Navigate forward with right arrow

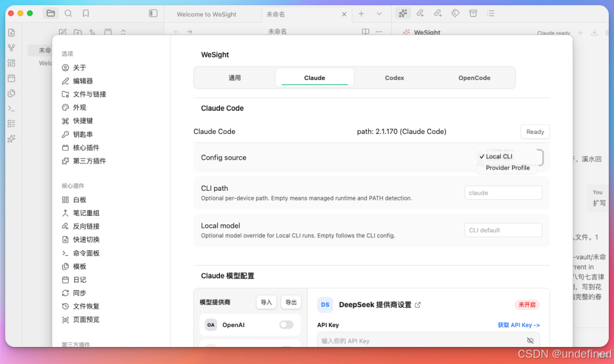coord(189,32)
